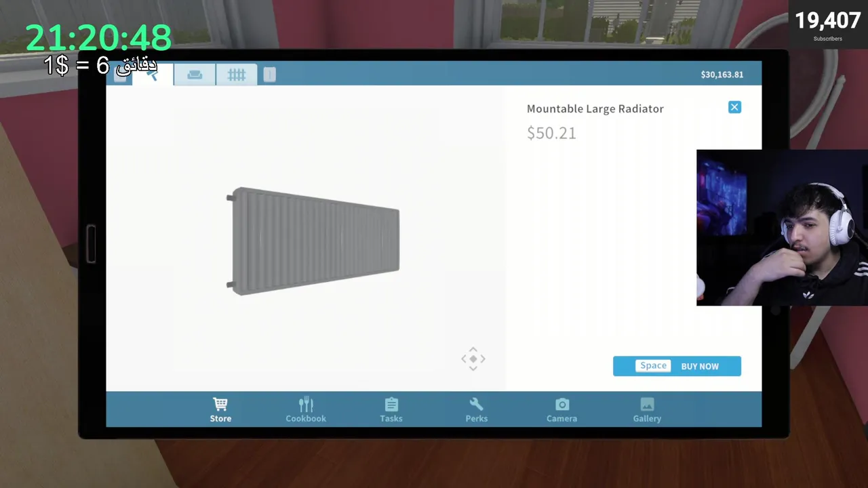The height and width of the screenshot is (488, 868).
Task: Click the $50.21 price
Action: [551, 133]
